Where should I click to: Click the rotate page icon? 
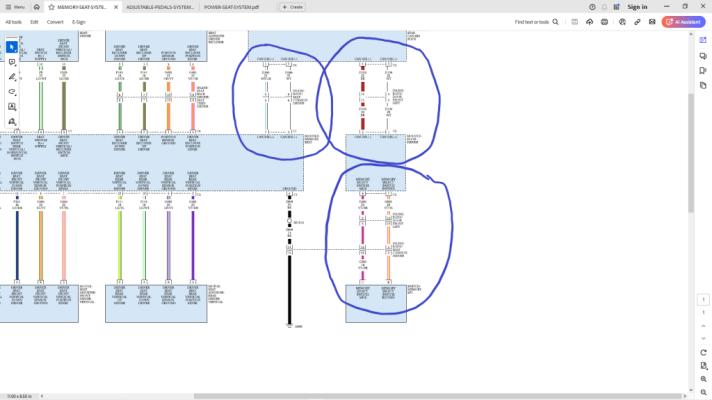click(x=703, y=352)
